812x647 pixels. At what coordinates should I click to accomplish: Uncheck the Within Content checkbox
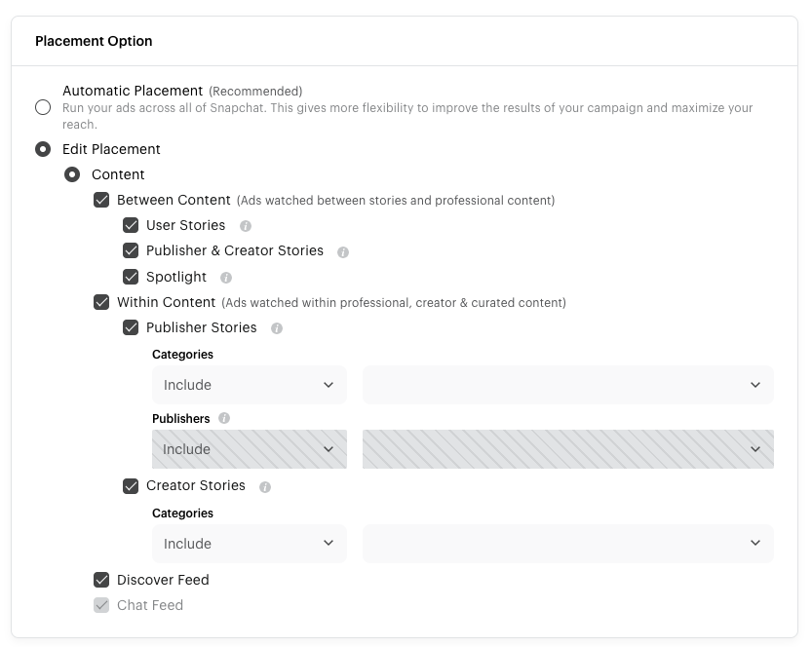[x=101, y=302]
